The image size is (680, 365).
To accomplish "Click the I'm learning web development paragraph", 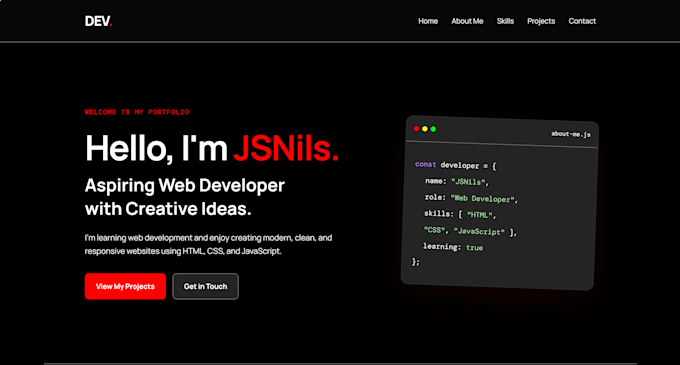I will 208,244.
